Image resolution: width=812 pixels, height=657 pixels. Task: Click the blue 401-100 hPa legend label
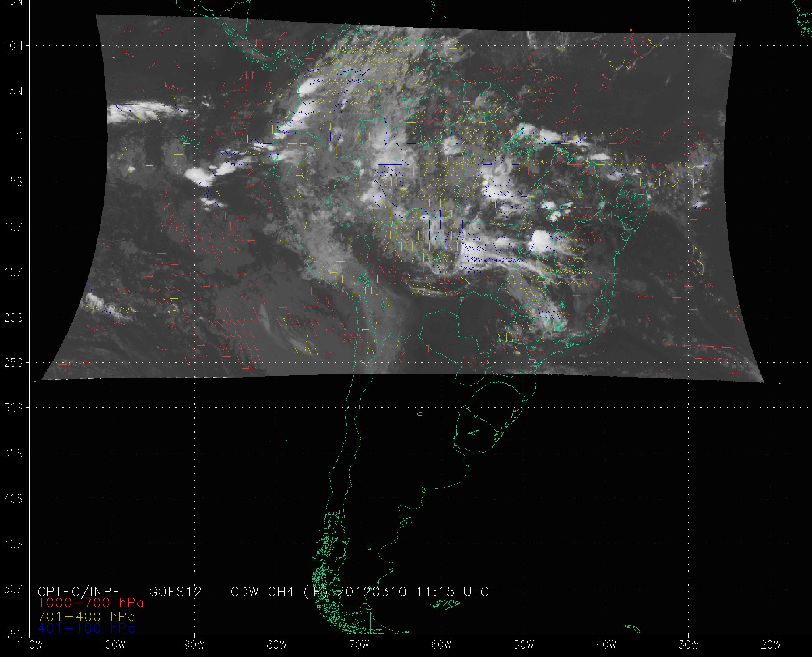click(x=86, y=628)
